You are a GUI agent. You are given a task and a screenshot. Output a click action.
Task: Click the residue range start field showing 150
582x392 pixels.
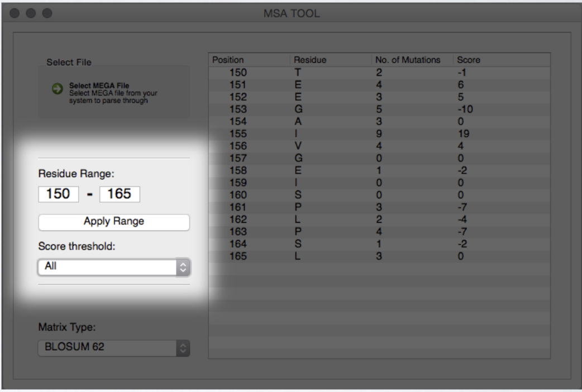click(x=58, y=194)
